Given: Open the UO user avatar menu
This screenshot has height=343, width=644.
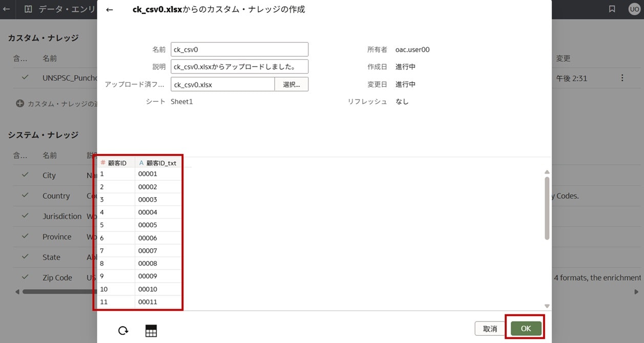Looking at the screenshot, I should tap(634, 9).
